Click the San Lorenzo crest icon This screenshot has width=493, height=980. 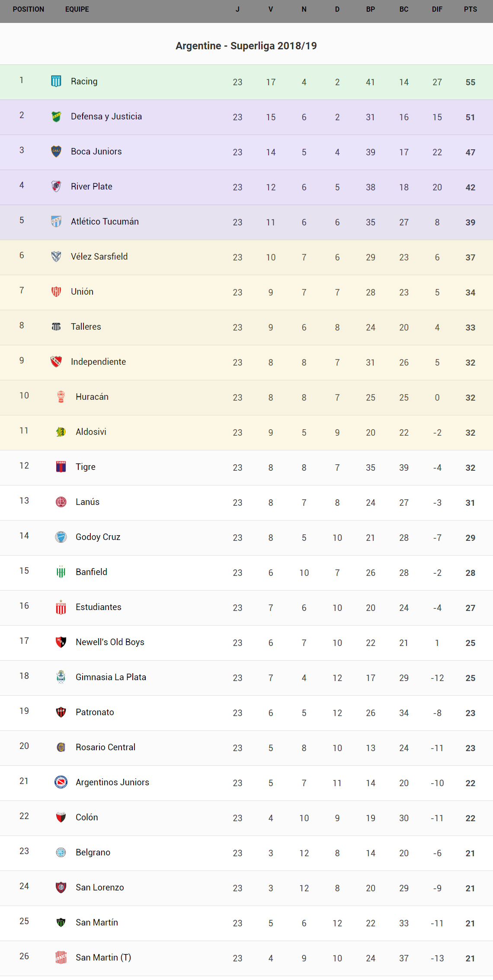coord(61,887)
